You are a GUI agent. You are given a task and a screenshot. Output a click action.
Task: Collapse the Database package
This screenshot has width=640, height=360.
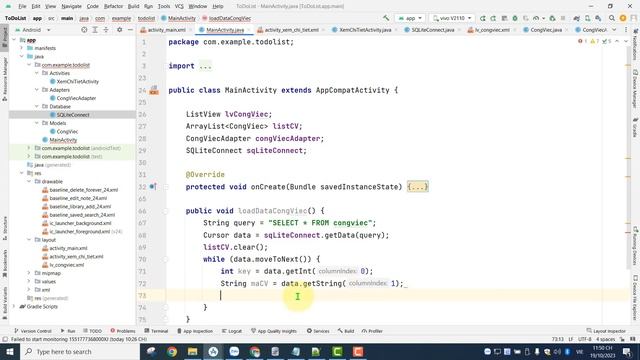click(x=37, y=107)
